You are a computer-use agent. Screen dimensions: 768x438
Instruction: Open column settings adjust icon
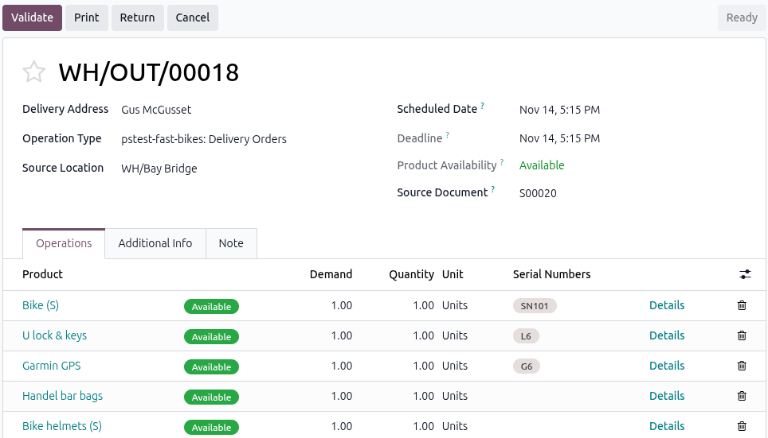pos(744,274)
